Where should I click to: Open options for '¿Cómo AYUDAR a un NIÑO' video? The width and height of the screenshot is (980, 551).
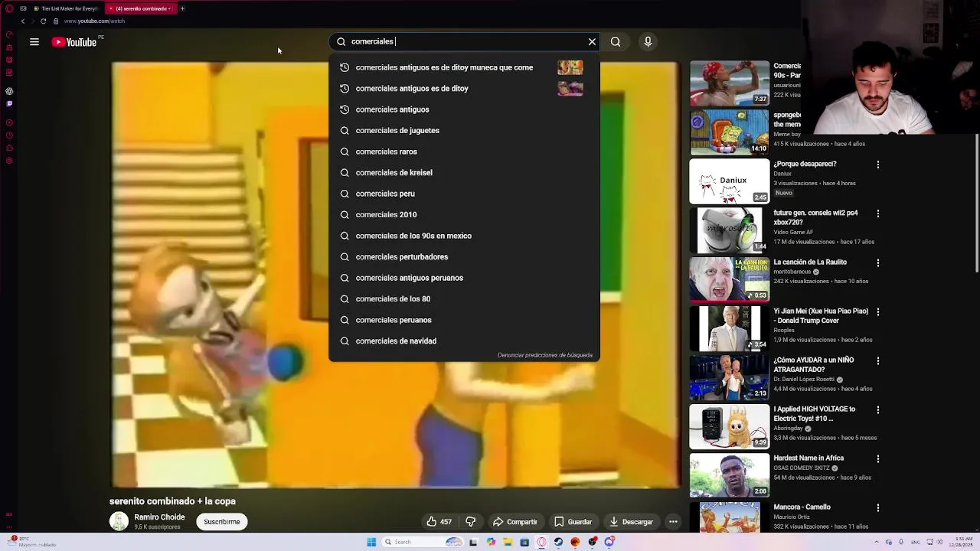tap(878, 360)
